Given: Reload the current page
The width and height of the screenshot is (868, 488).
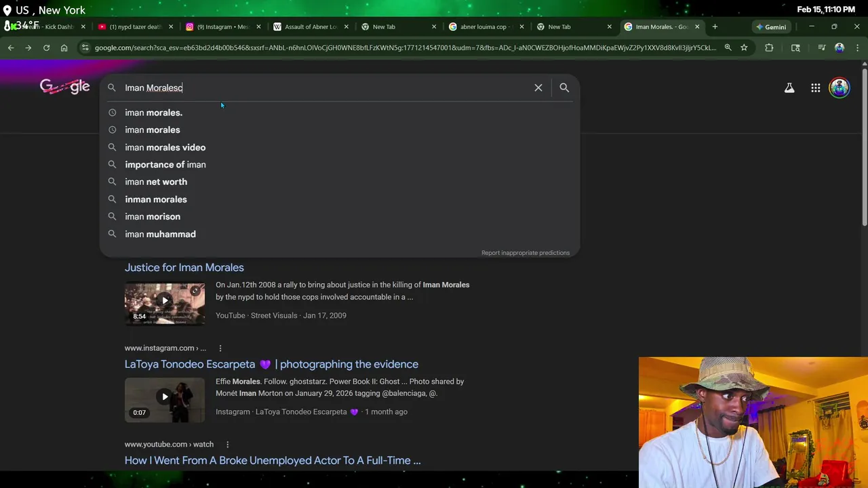Looking at the screenshot, I should [x=46, y=47].
